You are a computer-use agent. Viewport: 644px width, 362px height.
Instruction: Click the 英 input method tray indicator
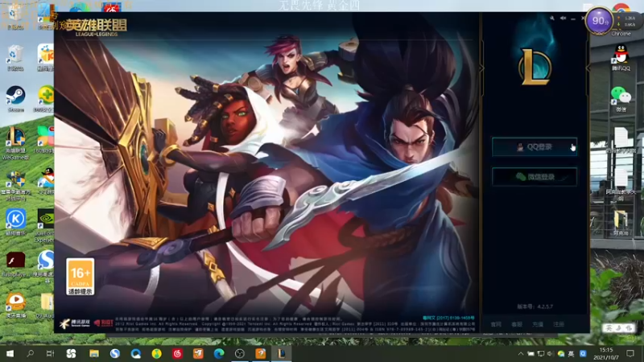(x=571, y=354)
